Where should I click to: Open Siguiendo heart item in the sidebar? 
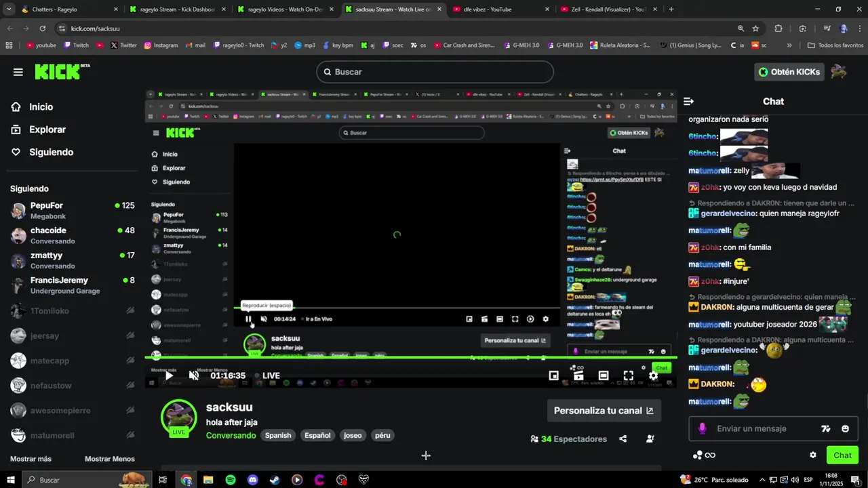point(42,152)
